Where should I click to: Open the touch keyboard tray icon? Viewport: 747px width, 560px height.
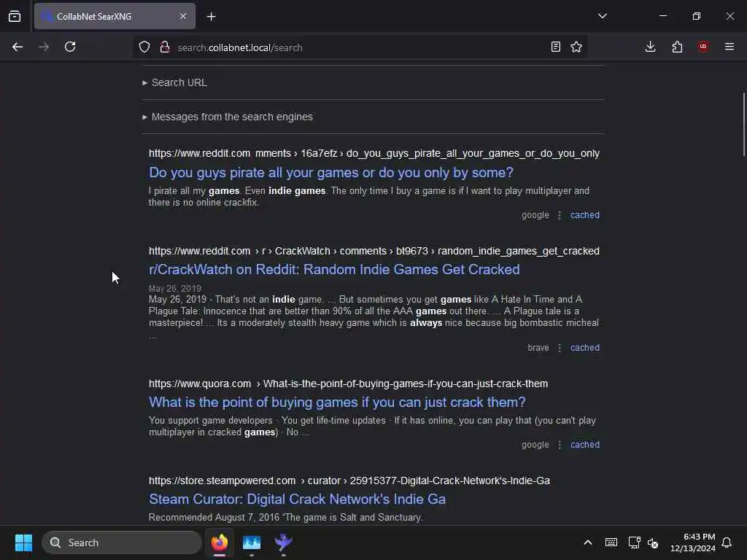[x=611, y=542]
